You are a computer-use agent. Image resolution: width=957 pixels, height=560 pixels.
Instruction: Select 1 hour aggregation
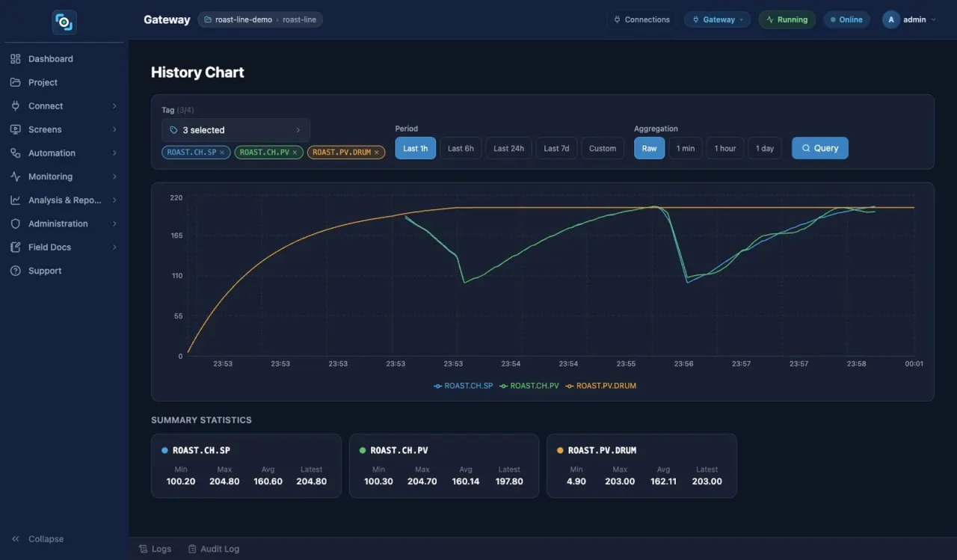pos(725,148)
